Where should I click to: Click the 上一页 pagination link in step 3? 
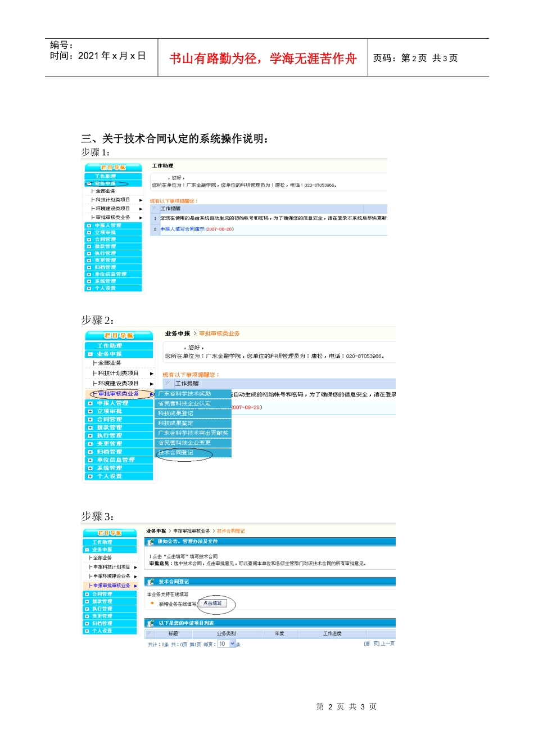pos(388,643)
